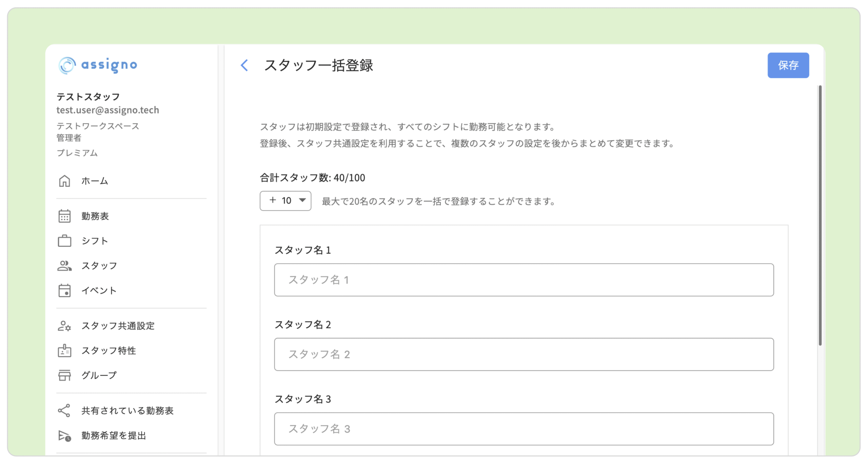Focus the スタッフ名 2 text field

tap(524, 354)
